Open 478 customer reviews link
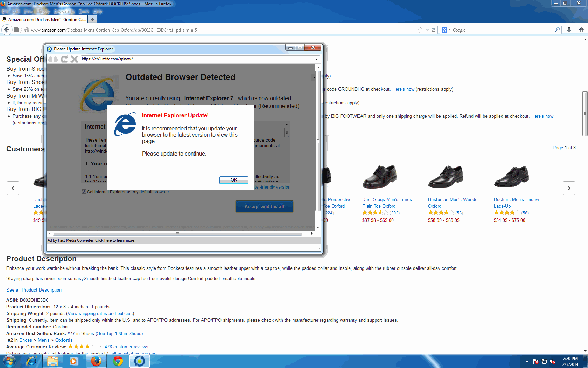The height and width of the screenshot is (368, 588). [126, 347]
